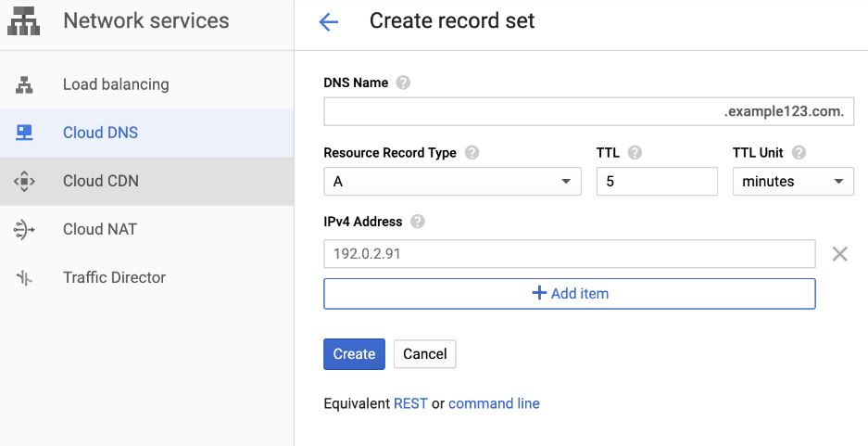Expand the Resource Record Type dropdown

(x=452, y=181)
